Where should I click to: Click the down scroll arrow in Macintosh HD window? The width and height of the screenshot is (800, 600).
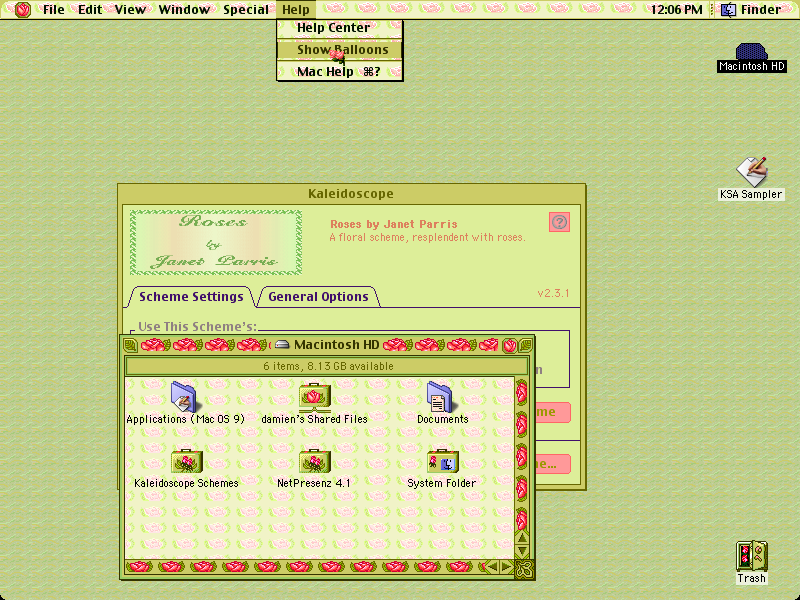pyautogui.click(x=522, y=551)
